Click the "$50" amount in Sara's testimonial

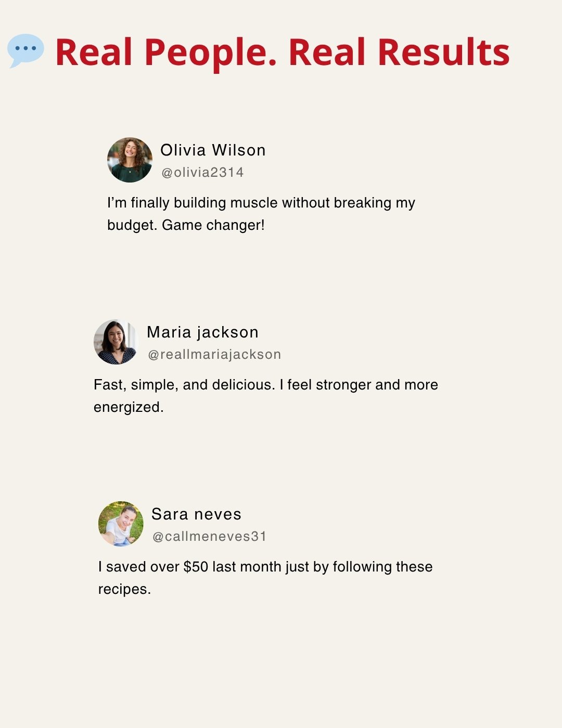(x=196, y=567)
